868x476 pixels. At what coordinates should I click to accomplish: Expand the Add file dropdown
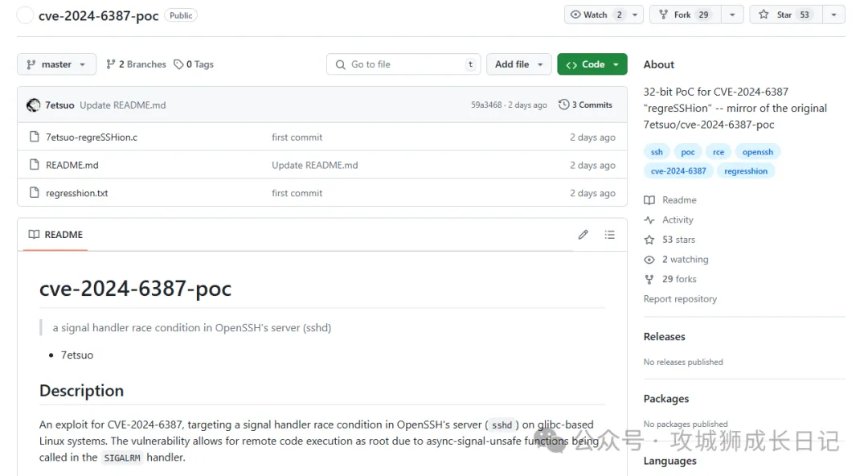point(518,64)
